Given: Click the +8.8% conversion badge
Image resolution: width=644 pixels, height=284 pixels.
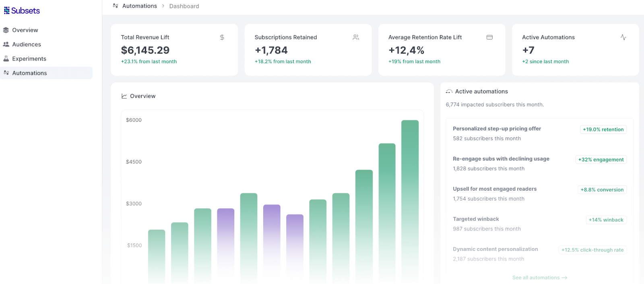Looking at the screenshot, I should click(x=602, y=190).
